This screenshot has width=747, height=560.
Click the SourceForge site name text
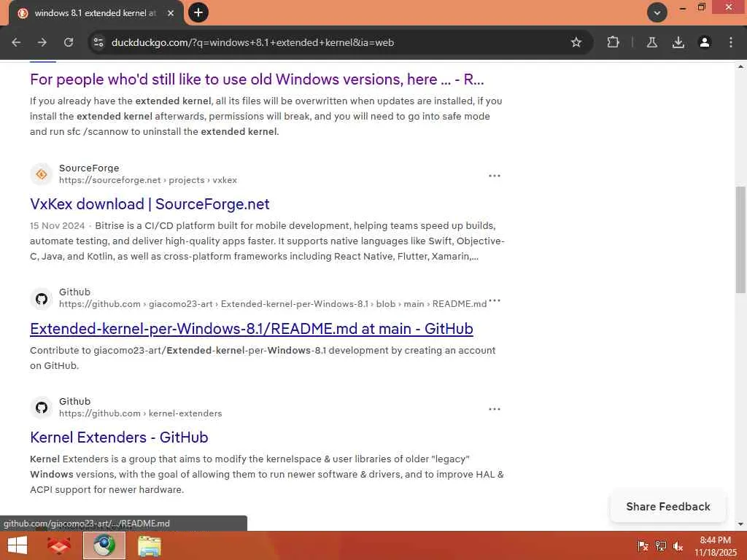(x=89, y=168)
